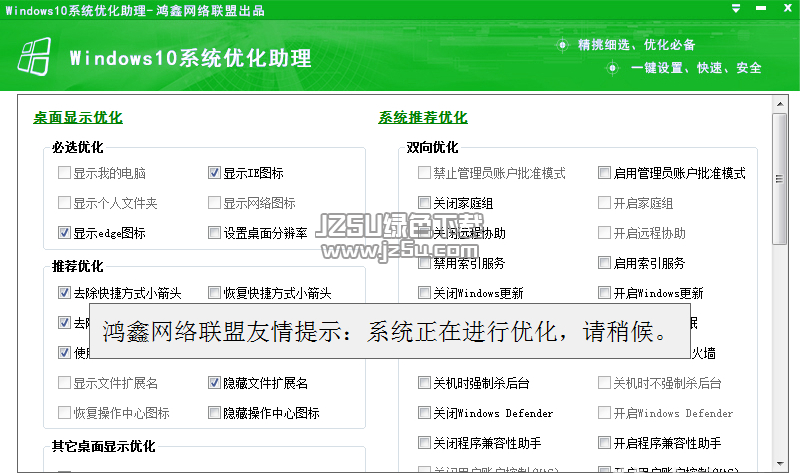The height and width of the screenshot is (473, 800).
Task: Check 关闭Windows Defender option
Action: click(424, 412)
